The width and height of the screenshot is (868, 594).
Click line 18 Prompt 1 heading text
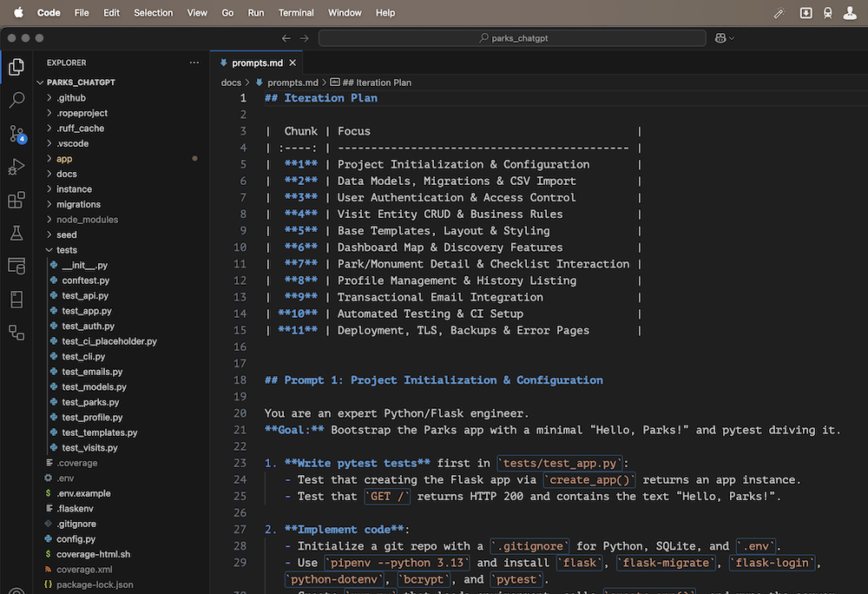(433, 380)
